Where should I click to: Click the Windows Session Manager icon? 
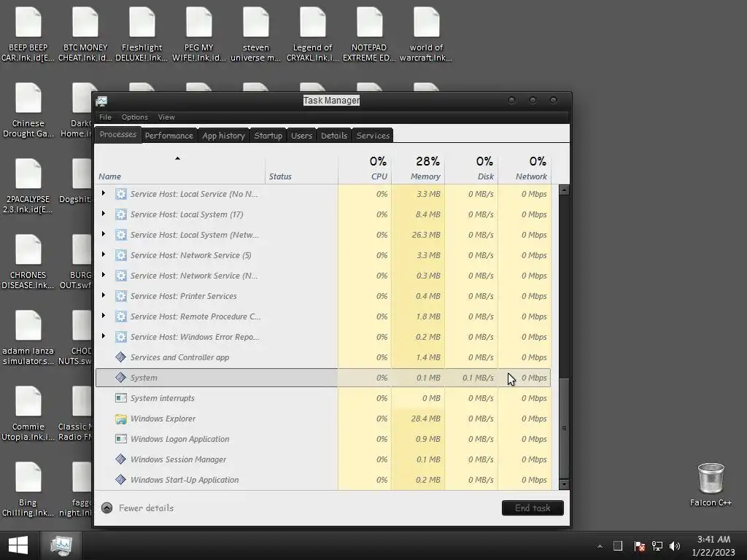[121, 459]
